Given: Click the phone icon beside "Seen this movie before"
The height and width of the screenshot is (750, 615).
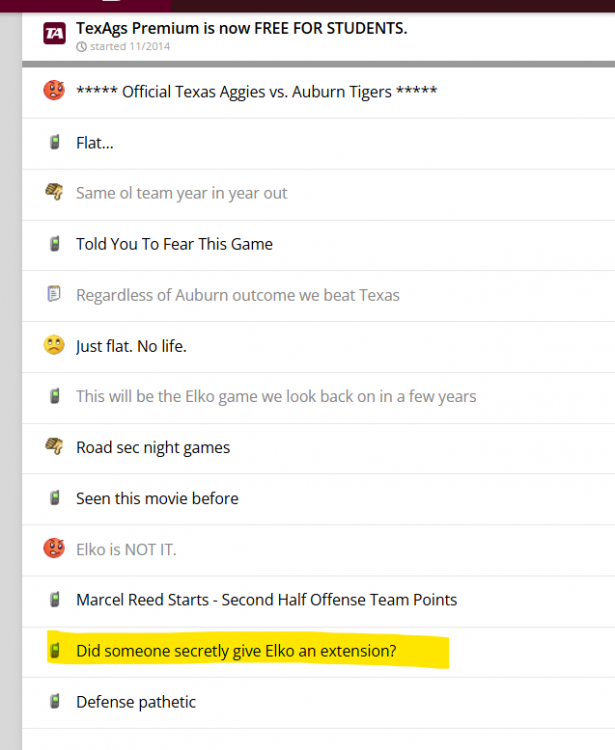Looking at the screenshot, I should pyautogui.click(x=54, y=498).
